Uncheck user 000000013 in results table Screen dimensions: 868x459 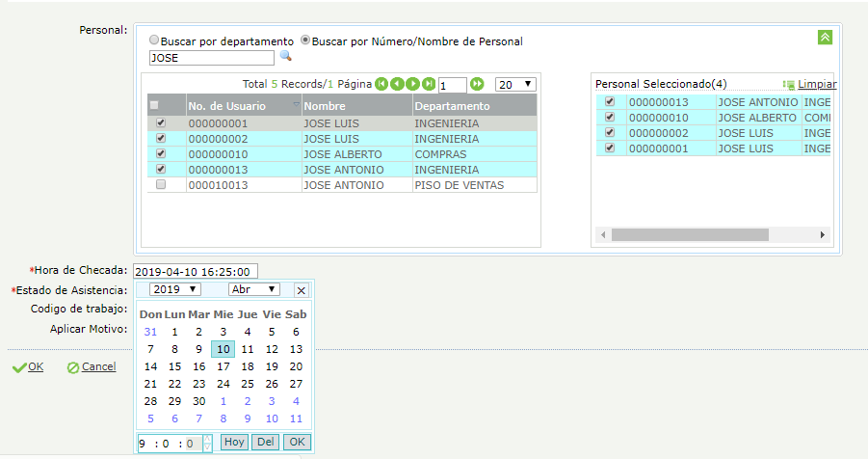coord(161,169)
